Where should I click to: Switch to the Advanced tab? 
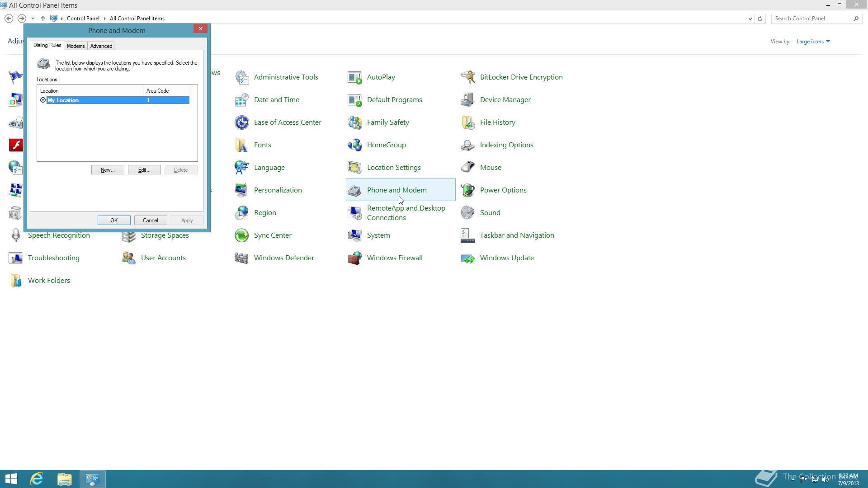click(101, 46)
